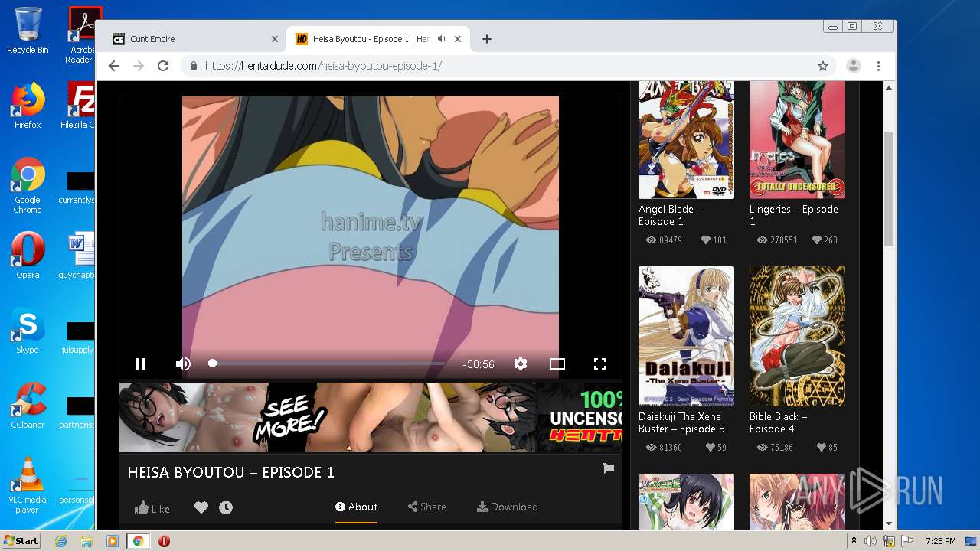Click the Chrome taskbar button

[139, 541]
